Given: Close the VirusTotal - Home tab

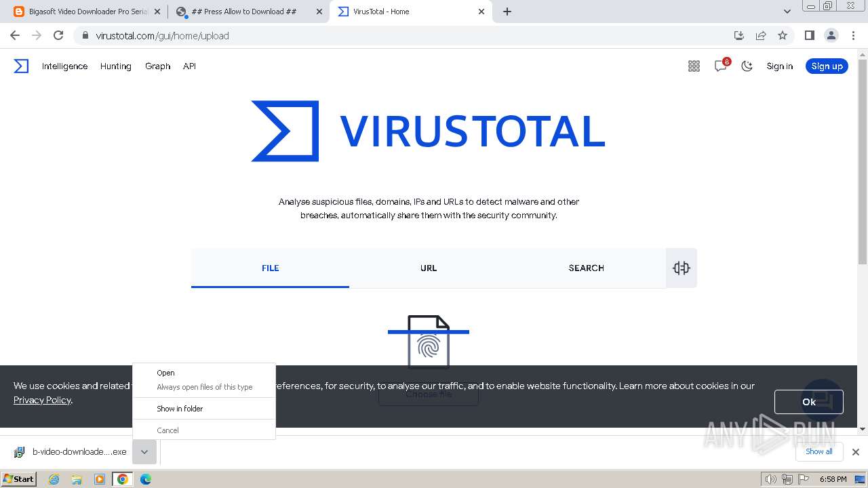Looking at the screenshot, I should pos(481,12).
